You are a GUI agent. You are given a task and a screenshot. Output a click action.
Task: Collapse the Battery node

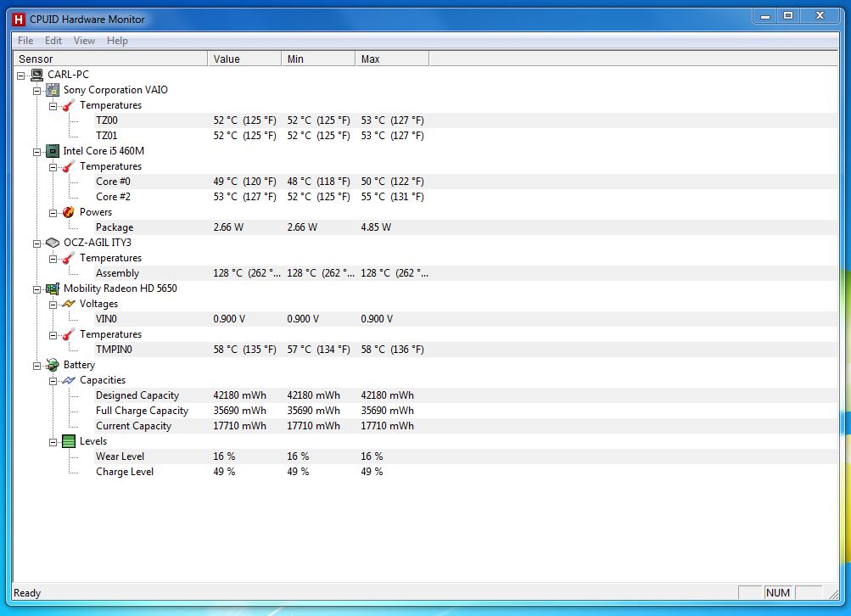(x=36, y=366)
